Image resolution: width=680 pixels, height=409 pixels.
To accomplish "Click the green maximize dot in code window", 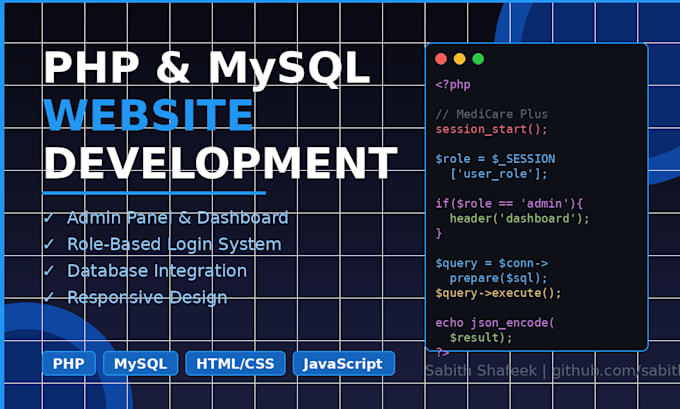I will [478, 59].
